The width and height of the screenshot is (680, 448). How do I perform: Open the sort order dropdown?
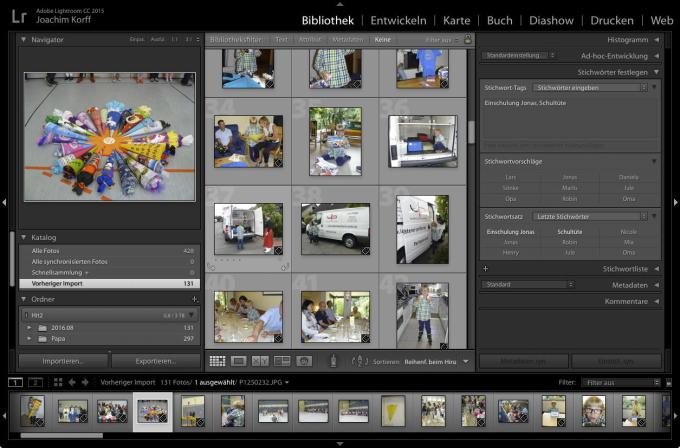(x=466, y=361)
